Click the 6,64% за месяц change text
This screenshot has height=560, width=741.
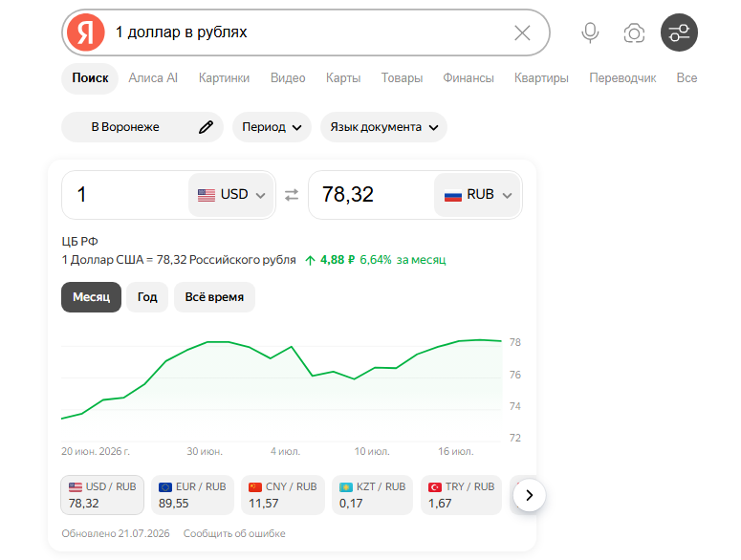403,260
